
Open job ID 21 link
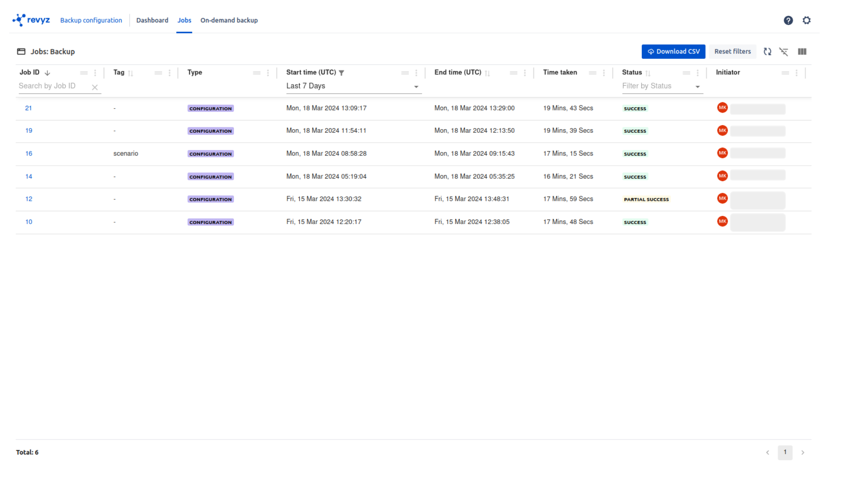28,108
